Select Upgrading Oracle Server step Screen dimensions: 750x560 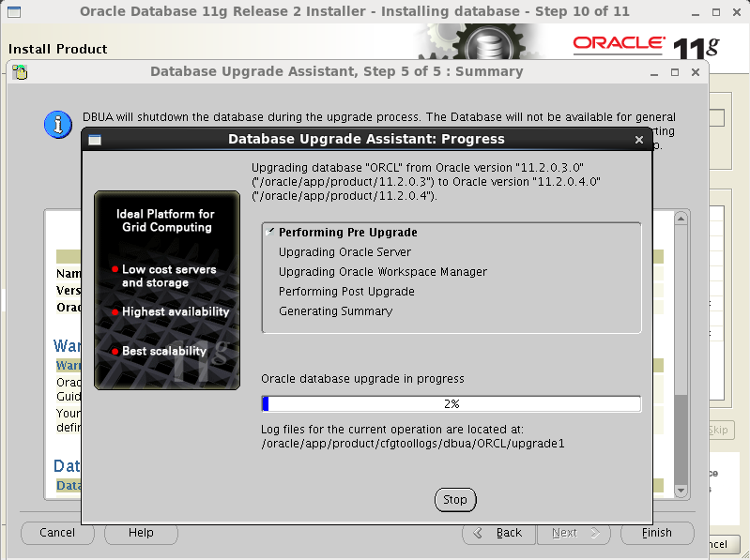point(344,251)
